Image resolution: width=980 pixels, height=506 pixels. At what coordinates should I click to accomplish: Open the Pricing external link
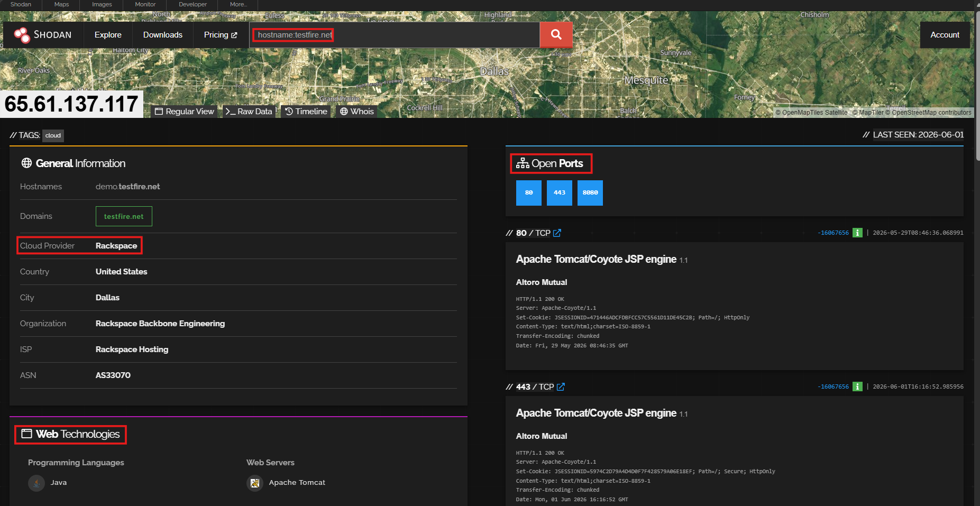point(221,35)
